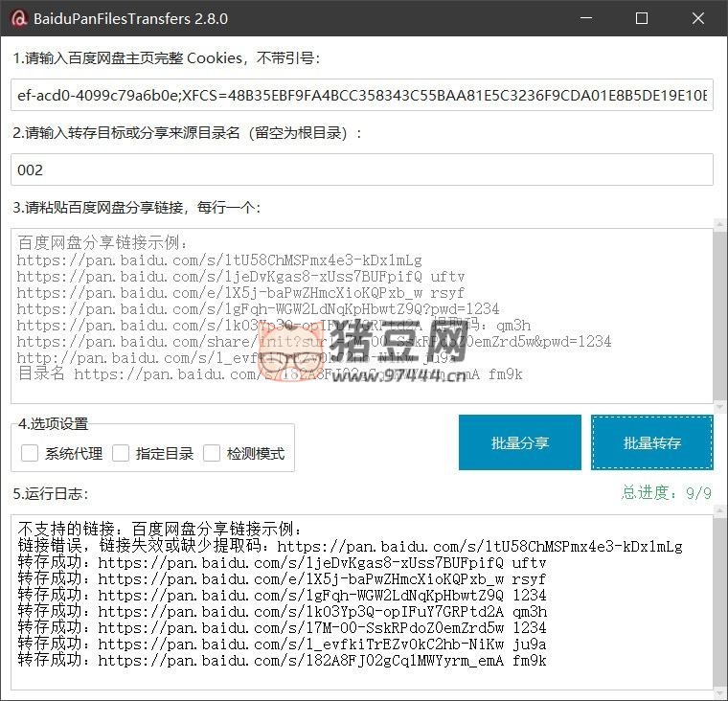Click into the Cookies input field
Viewport: 728px width, 701px height.
coord(362,95)
